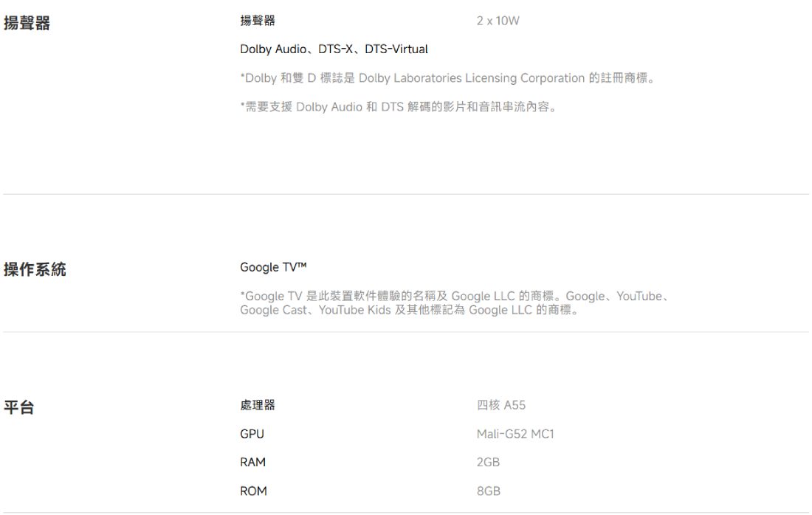
Task: Click the 平台 section heading
Action: tap(19, 407)
